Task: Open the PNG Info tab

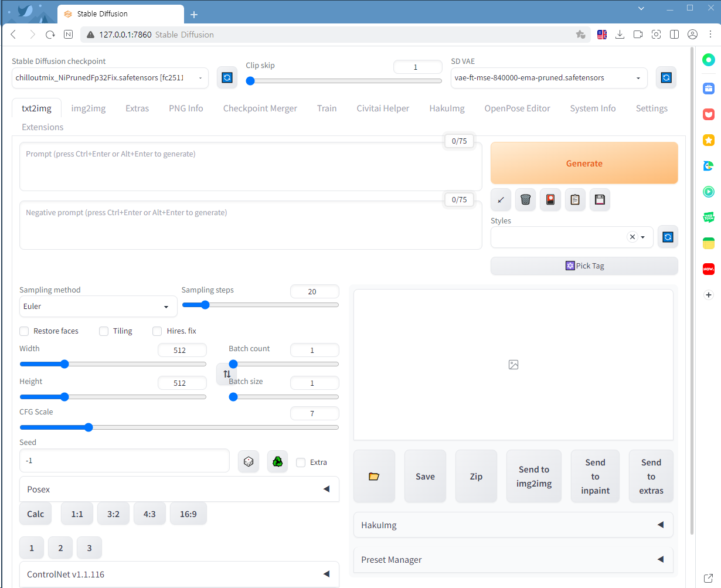Action: (186, 108)
